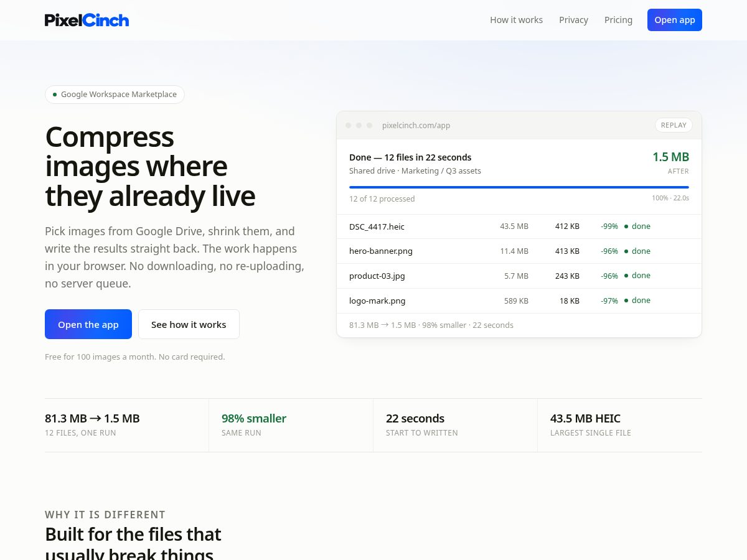The image size is (747, 560).
Task: Click the 243 KB compressed size cell
Action: click(x=567, y=276)
